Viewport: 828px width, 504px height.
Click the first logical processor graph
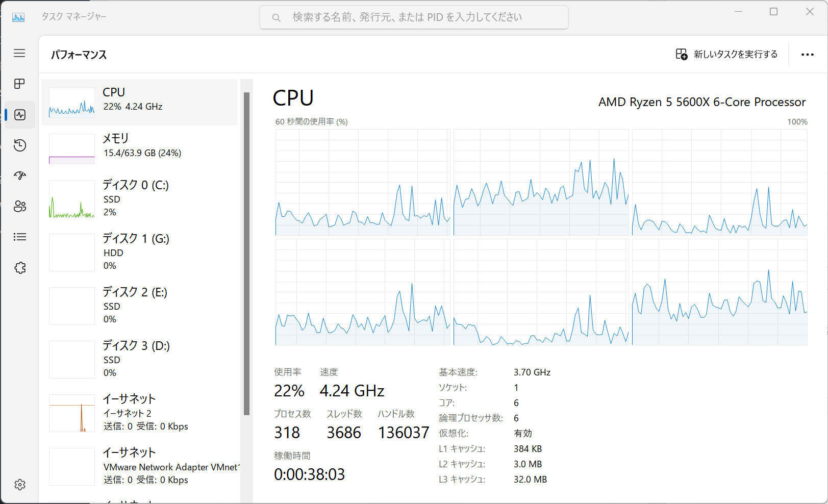click(363, 182)
